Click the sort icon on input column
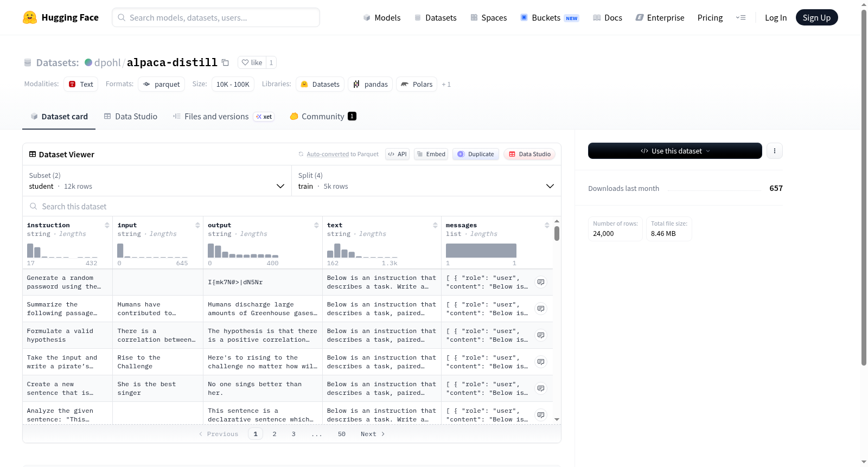868x467 pixels. point(197,225)
